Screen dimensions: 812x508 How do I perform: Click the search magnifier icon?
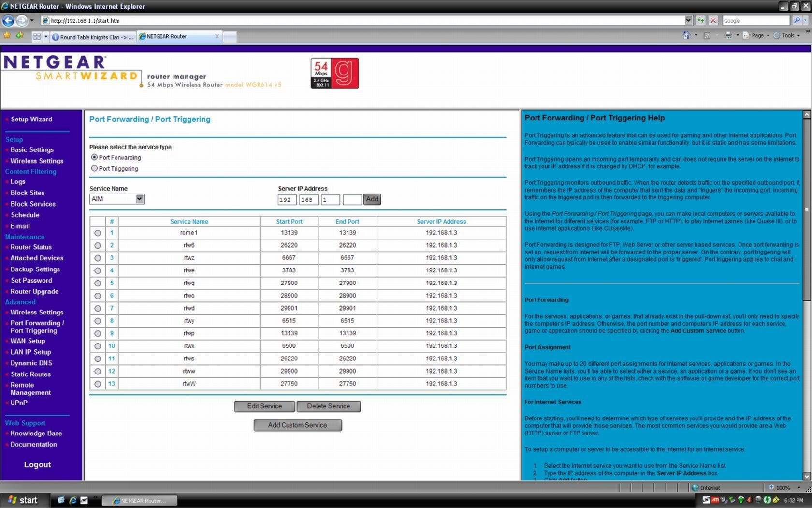pyautogui.click(x=797, y=20)
